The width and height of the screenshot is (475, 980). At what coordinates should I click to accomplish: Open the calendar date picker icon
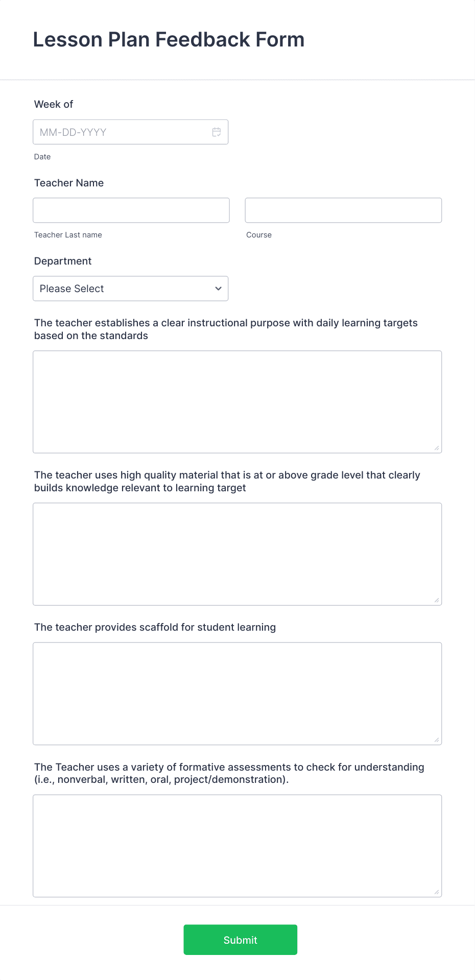(x=216, y=132)
